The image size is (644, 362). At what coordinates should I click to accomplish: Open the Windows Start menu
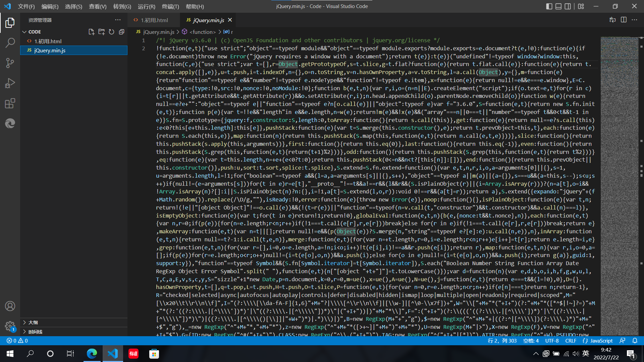click(10, 354)
